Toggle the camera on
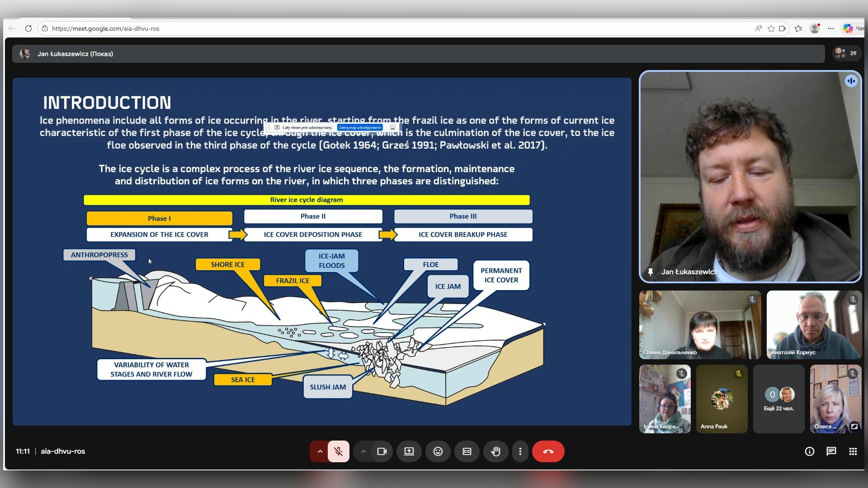868x488 pixels. coord(382,451)
